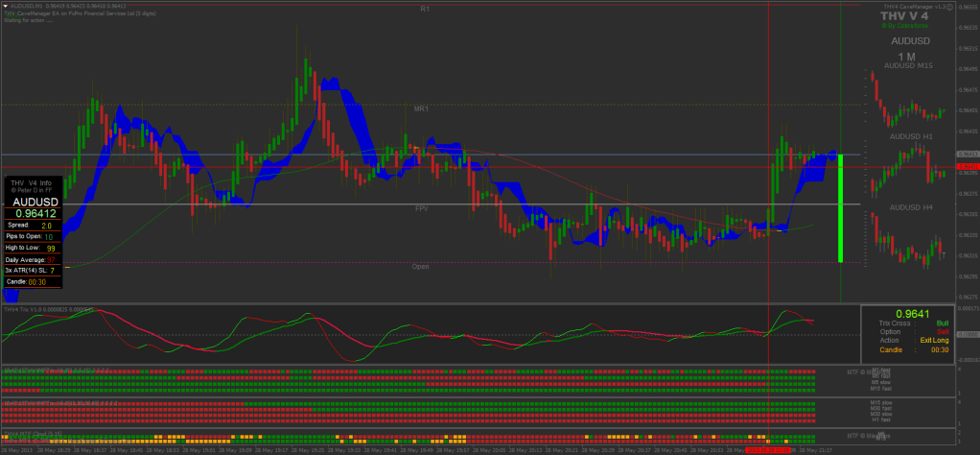The height and width of the screenshot is (455, 980).
Task: Click the 'H1 fast' MTF row label
Action: point(880,419)
